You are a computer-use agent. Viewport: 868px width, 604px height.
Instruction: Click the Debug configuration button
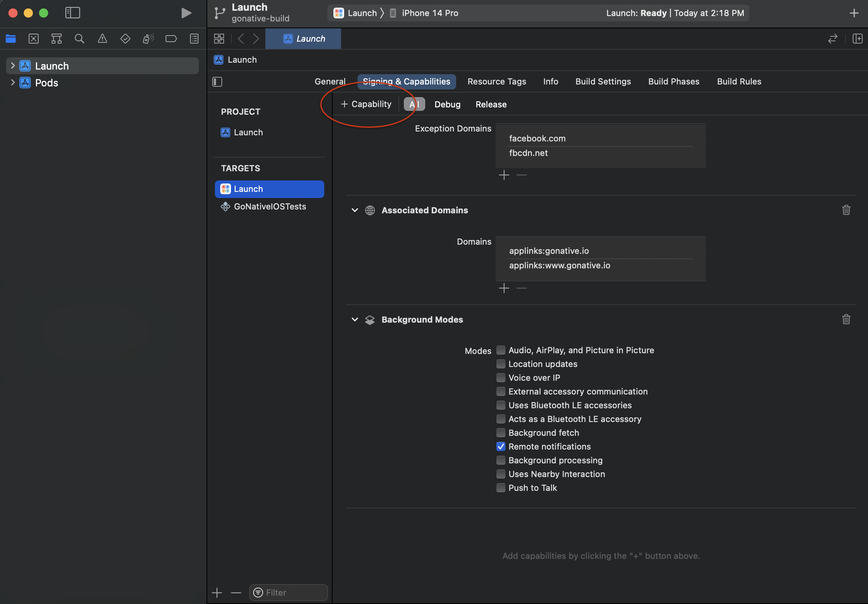448,104
